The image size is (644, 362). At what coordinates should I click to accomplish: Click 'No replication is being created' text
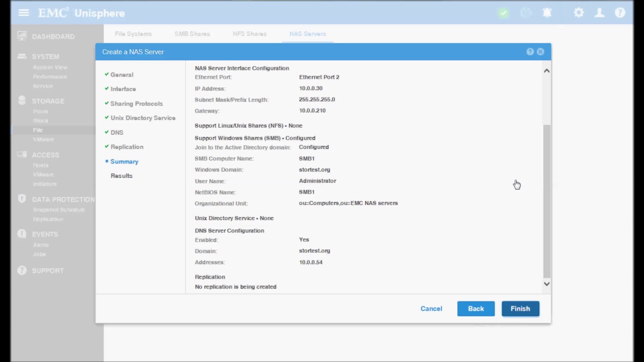click(235, 287)
